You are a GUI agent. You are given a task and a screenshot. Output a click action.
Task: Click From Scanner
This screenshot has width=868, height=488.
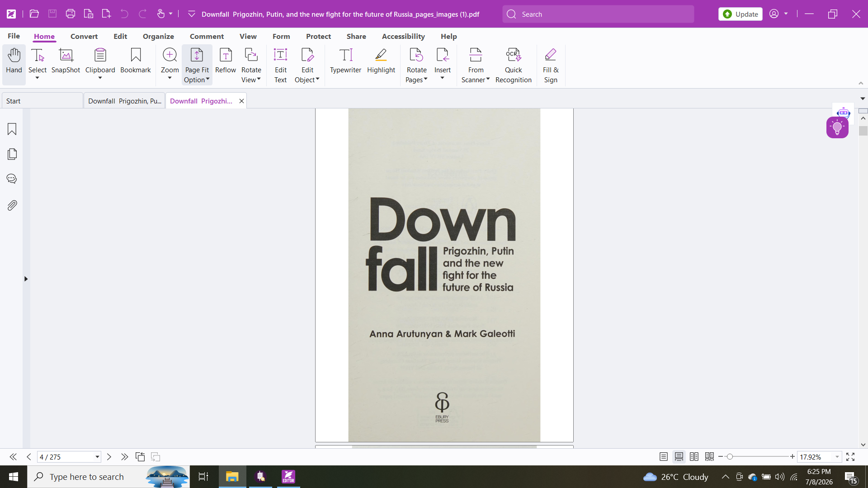click(476, 65)
